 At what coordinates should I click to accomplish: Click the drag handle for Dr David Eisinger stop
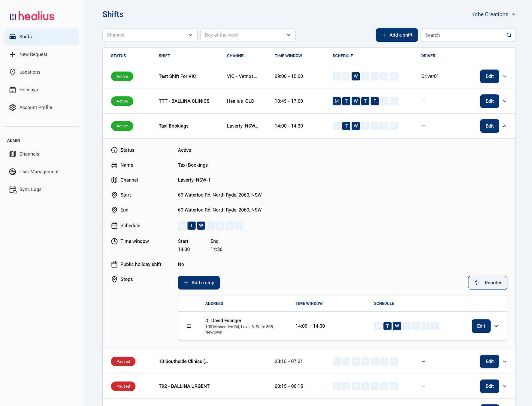click(x=189, y=326)
